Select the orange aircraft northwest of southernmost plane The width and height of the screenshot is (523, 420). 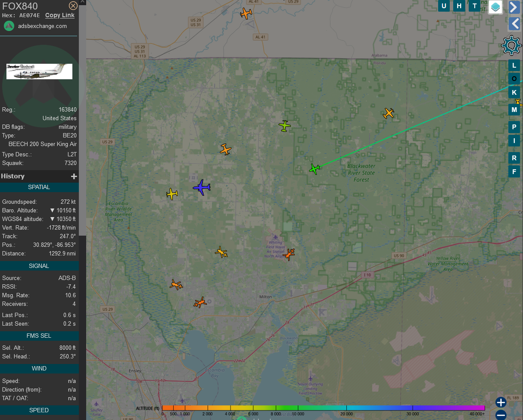coord(176,285)
